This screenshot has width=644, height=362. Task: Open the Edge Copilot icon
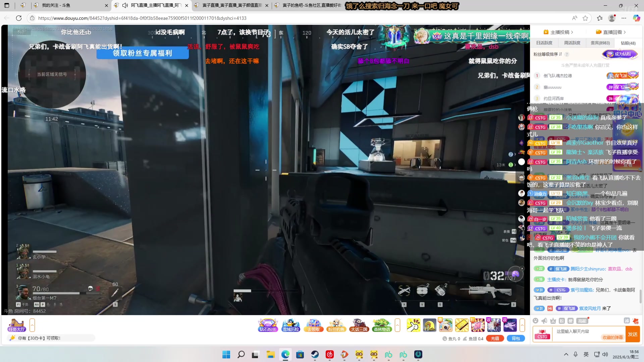[x=636, y=18]
